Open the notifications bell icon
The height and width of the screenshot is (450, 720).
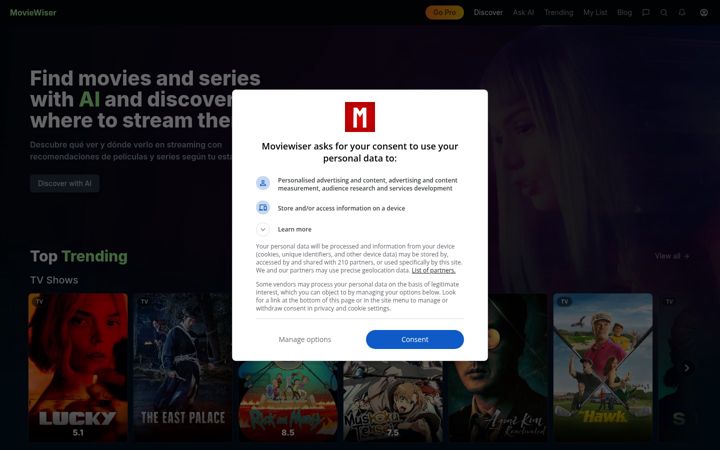682,12
